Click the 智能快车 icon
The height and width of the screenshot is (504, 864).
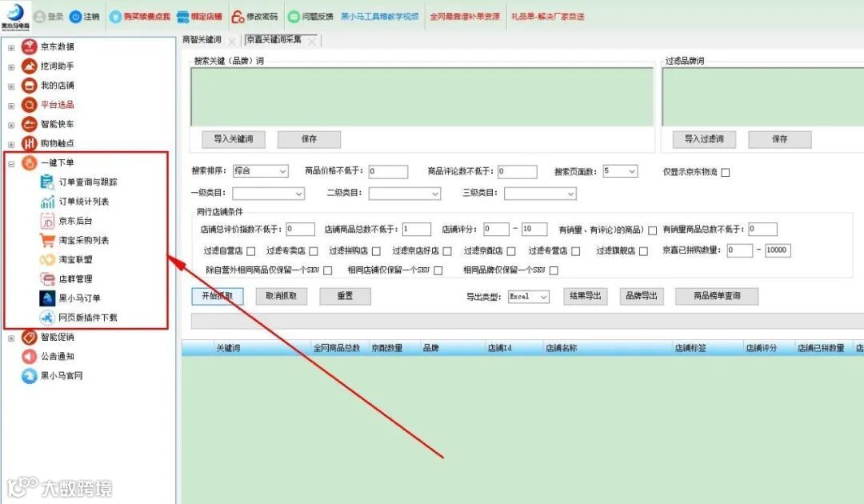point(30,124)
